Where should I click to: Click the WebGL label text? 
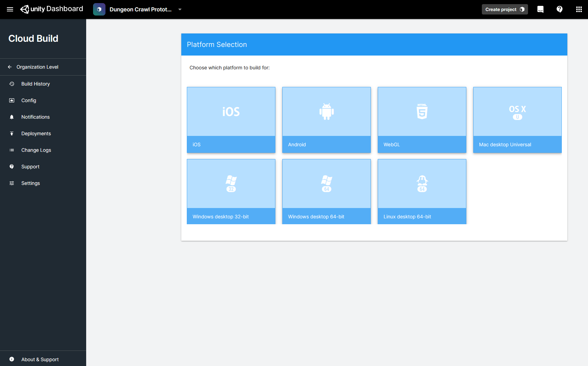pyautogui.click(x=392, y=145)
